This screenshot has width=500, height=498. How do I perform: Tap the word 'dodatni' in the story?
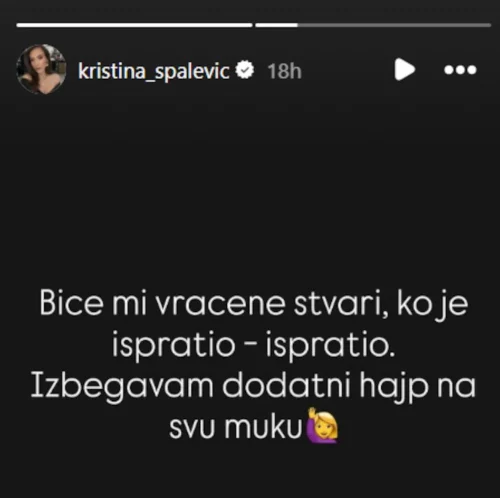286,386
